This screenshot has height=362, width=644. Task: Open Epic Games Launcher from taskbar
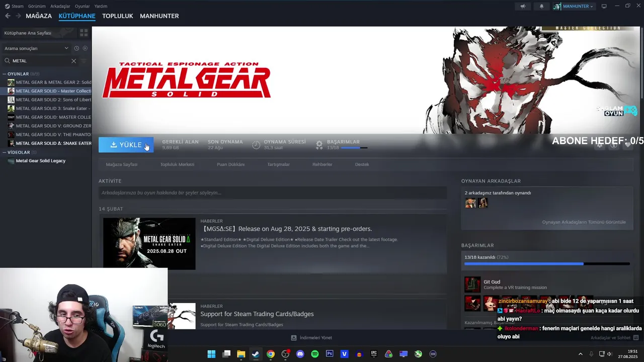pyautogui.click(x=374, y=354)
